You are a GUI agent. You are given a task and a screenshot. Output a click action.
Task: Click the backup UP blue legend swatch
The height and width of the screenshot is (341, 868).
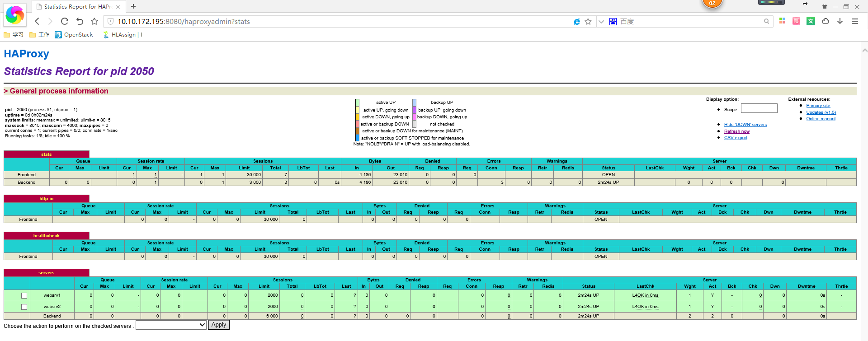(x=414, y=103)
